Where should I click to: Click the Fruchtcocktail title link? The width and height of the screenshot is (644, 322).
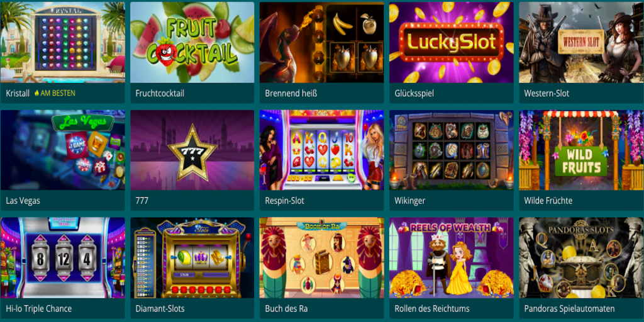pos(160,93)
